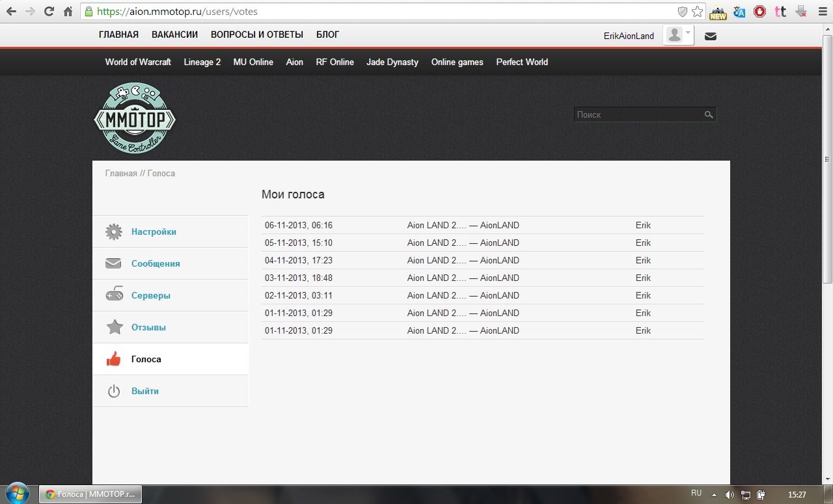Open the Chrome menu hamburger icon
Viewport: 833px width, 504px height.
(x=821, y=12)
